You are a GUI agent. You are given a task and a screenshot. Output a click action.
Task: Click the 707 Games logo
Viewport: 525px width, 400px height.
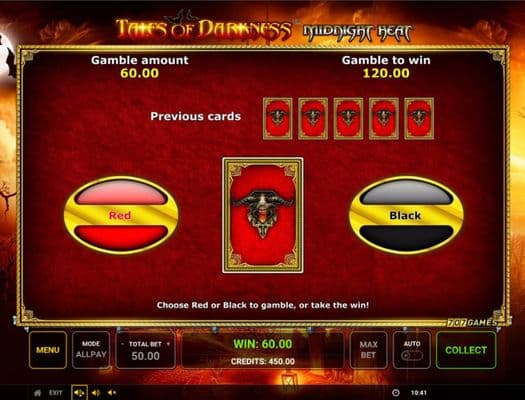click(x=472, y=323)
